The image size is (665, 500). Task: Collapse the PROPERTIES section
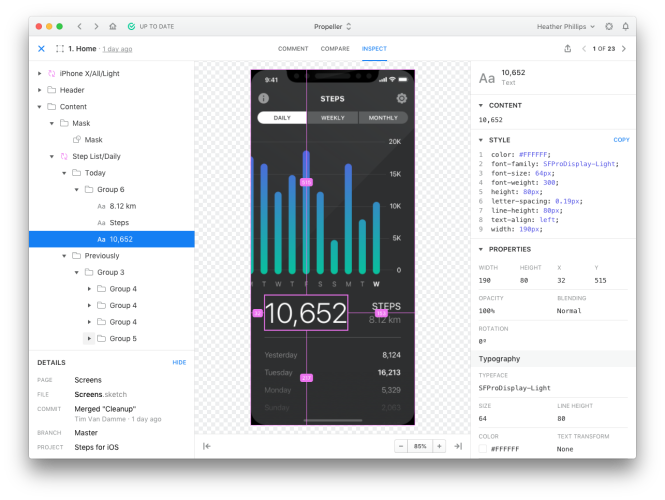coord(481,249)
